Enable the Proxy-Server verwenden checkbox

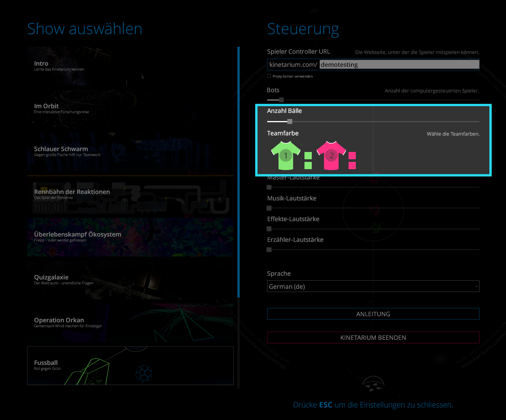coord(269,76)
